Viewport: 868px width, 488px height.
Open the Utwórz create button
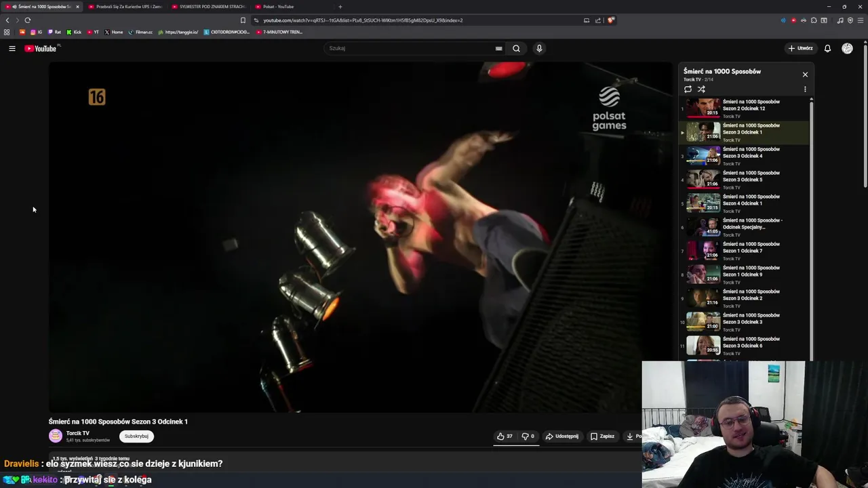800,48
